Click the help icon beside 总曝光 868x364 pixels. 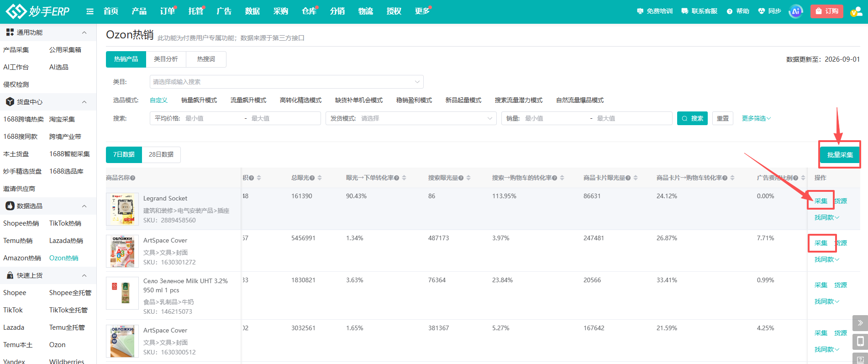pos(312,178)
